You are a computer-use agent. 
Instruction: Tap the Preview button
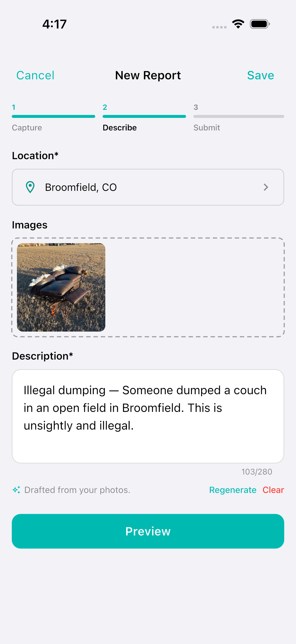148,531
